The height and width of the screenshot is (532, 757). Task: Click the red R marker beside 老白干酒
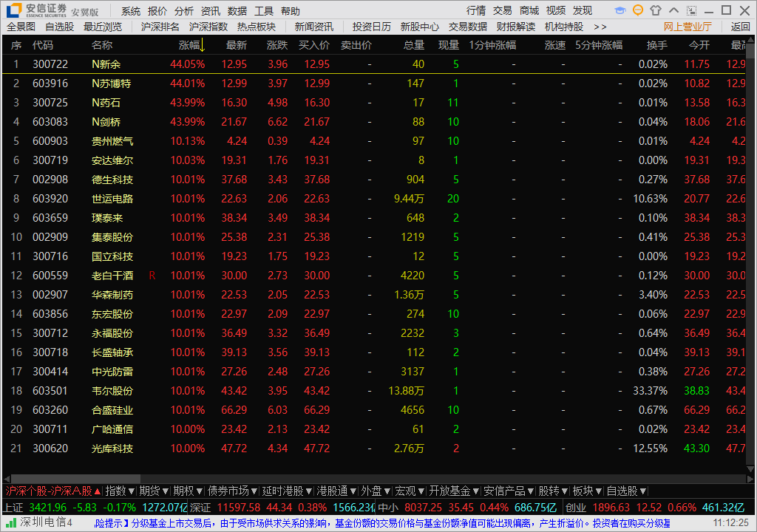tap(152, 276)
